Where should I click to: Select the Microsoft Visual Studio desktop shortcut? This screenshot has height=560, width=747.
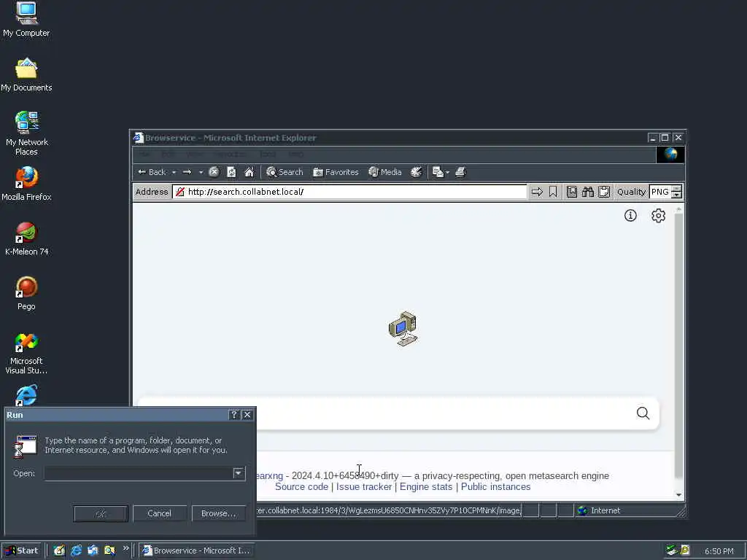26,353
